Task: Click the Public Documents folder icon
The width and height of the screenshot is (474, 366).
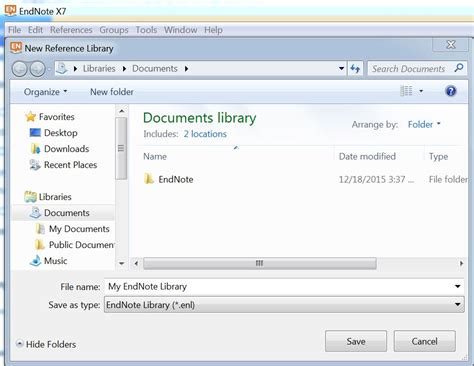Action: point(40,245)
